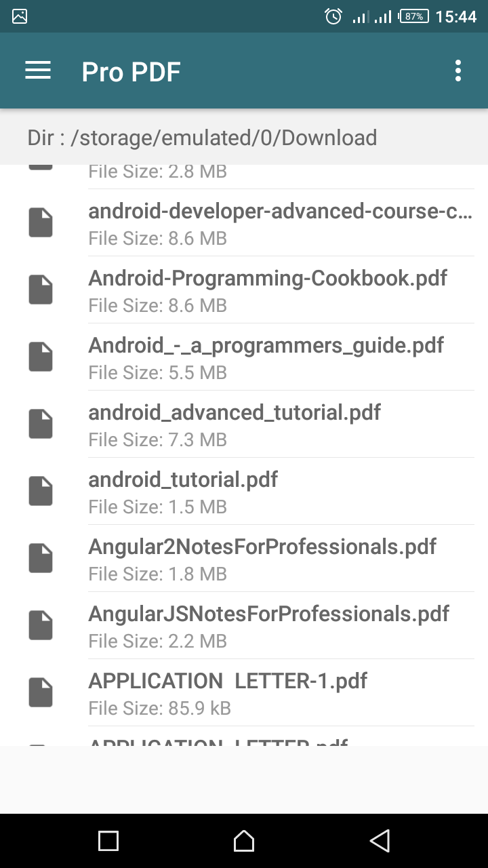Tap the image notification icon in status bar
This screenshot has width=488, height=868.
(20, 16)
